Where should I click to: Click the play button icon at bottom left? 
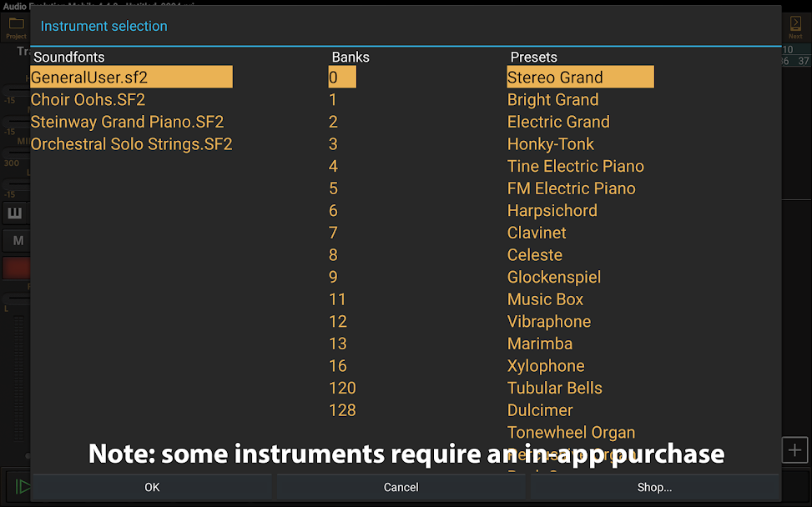click(22, 486)
